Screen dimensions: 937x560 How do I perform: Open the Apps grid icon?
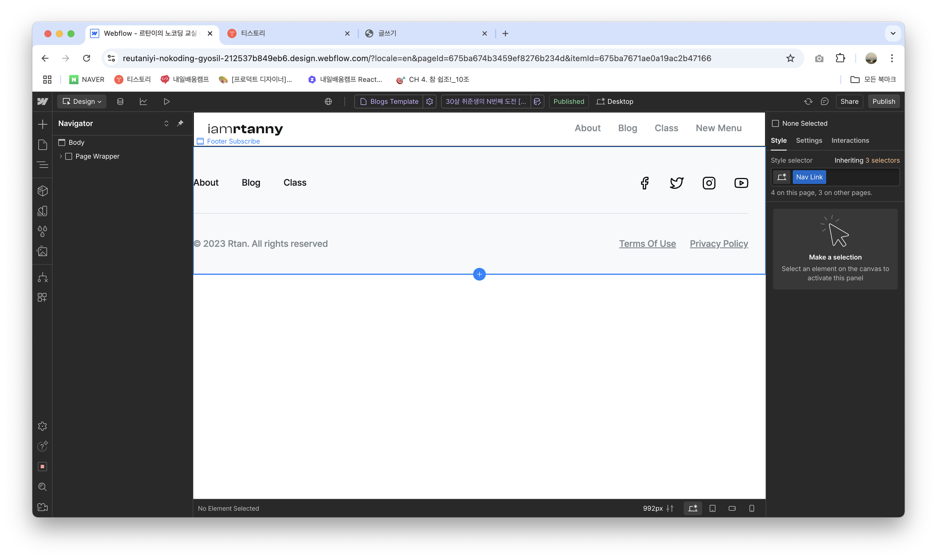(43, 298)
